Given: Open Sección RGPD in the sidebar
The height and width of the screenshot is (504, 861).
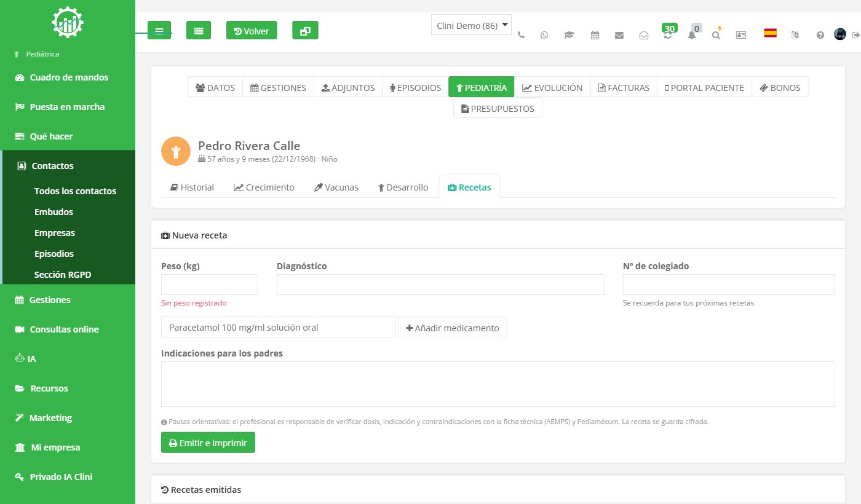Looking at the screenshot, I should 63,275.
